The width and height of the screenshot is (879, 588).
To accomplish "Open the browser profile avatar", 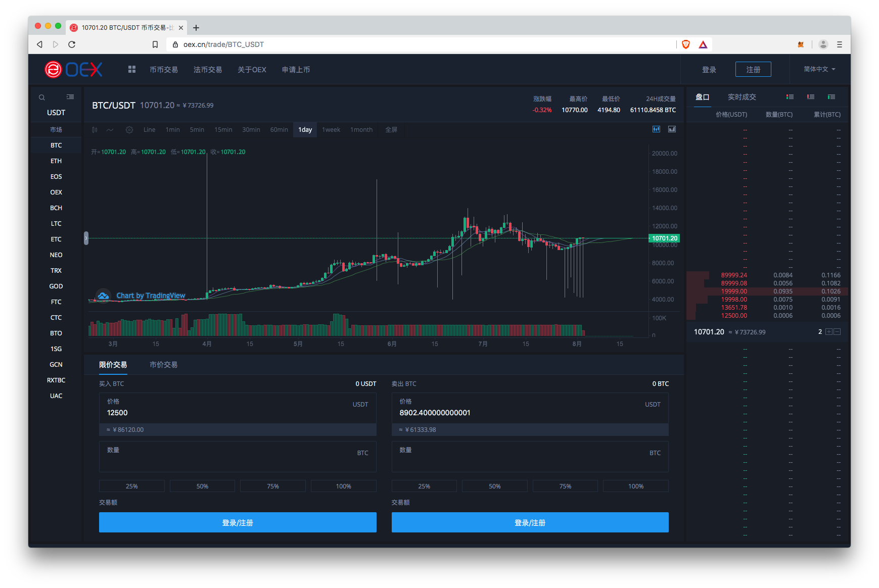I will coord(823,44).
